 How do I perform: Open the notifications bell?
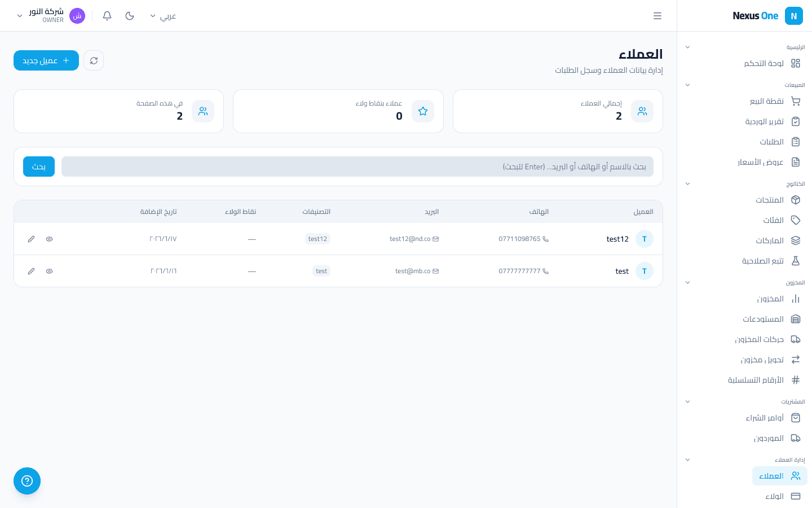tap(107, 16)
